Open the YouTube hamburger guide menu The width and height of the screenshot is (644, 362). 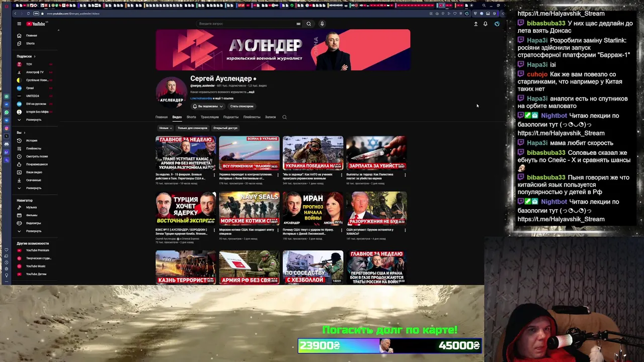pyautogui.click(x=19, y=24)
